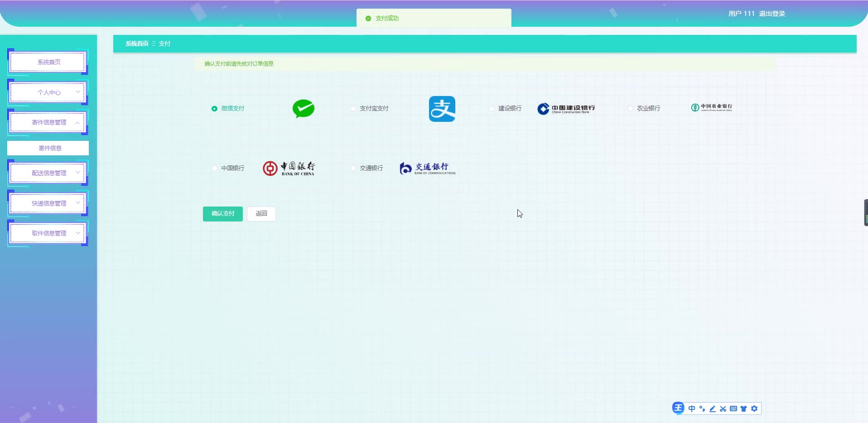868x423 pixels.
Task: Click the IME scissors screenshot icon
Action: [723, 409]
